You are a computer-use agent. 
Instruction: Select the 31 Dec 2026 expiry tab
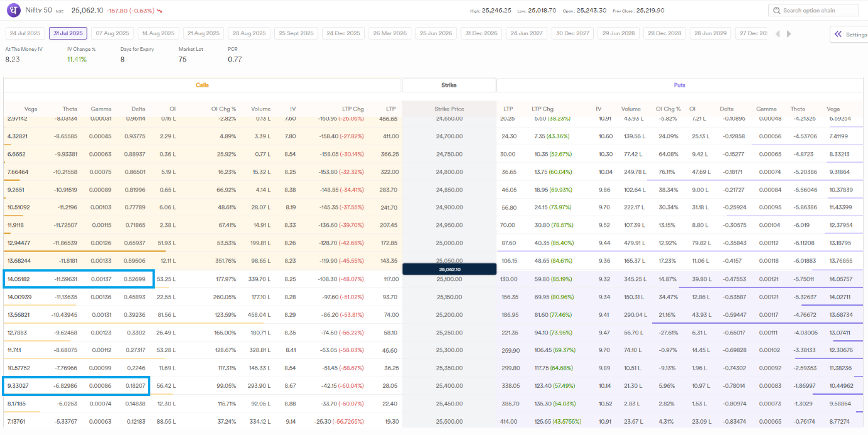point(481,33)
